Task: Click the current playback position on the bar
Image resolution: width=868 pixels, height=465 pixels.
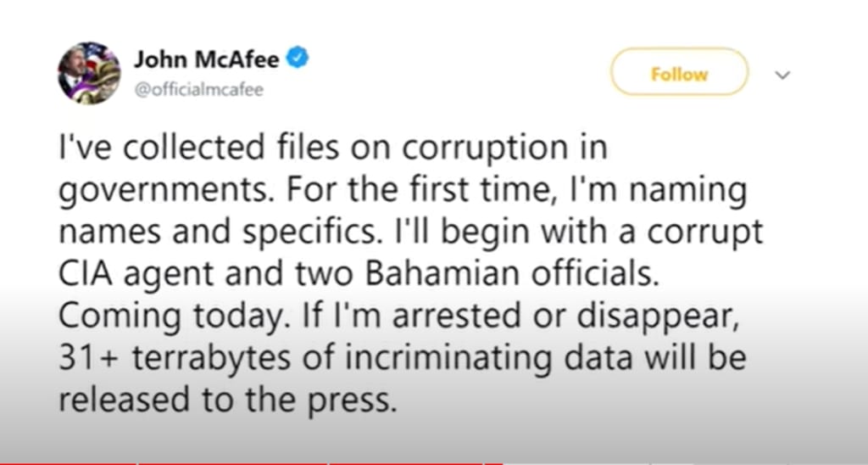Action: tap(502, 462)
